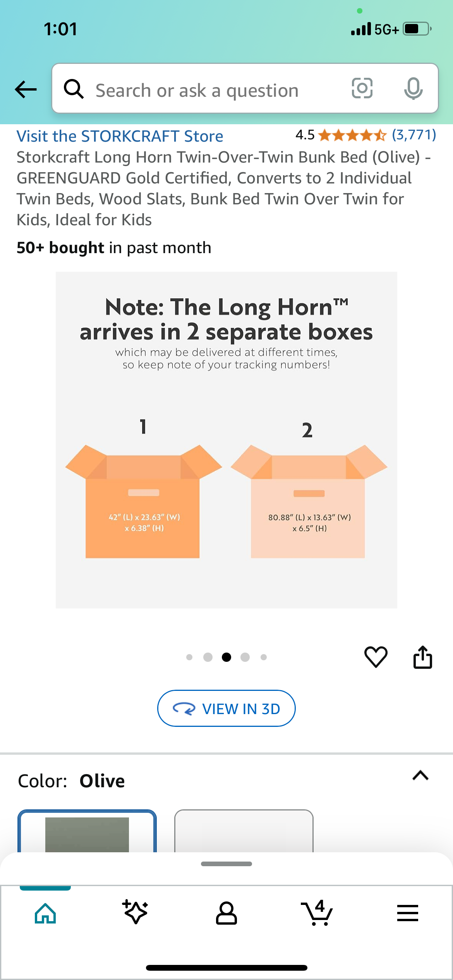Tap the back arrow icon
The height and width of the screenshot is (980, 453).
[26, 89]
